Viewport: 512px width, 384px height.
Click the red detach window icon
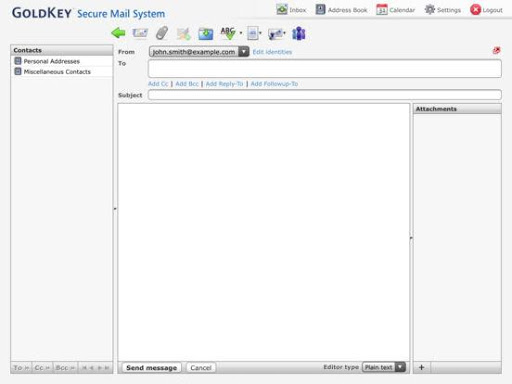click(x=496, y=50)
